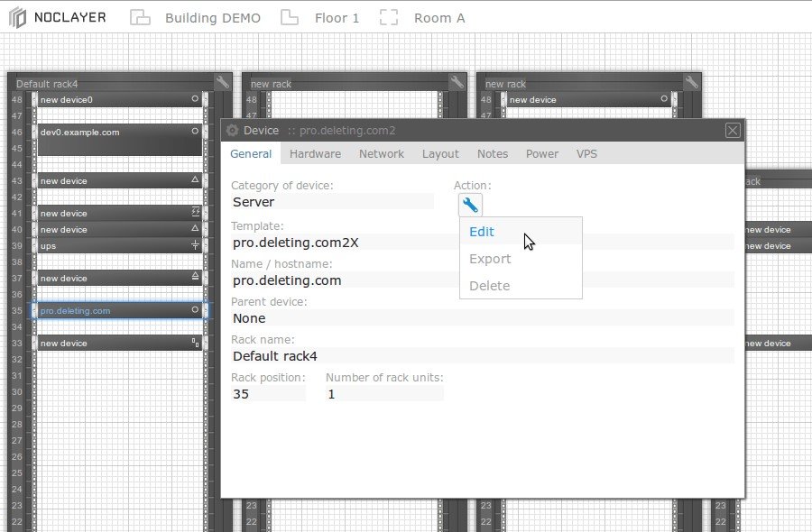Click circle icon on dev0.example.com
The image size is (812, 532).
(195, 131)
